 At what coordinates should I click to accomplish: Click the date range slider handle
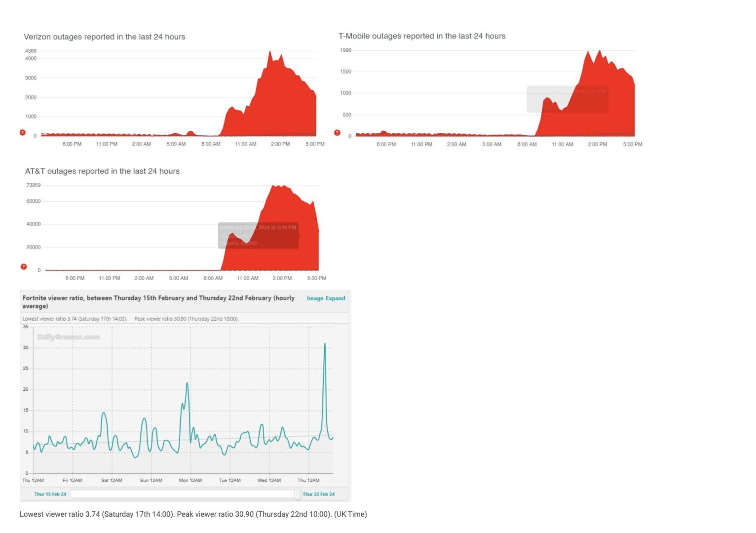point(297,494)
